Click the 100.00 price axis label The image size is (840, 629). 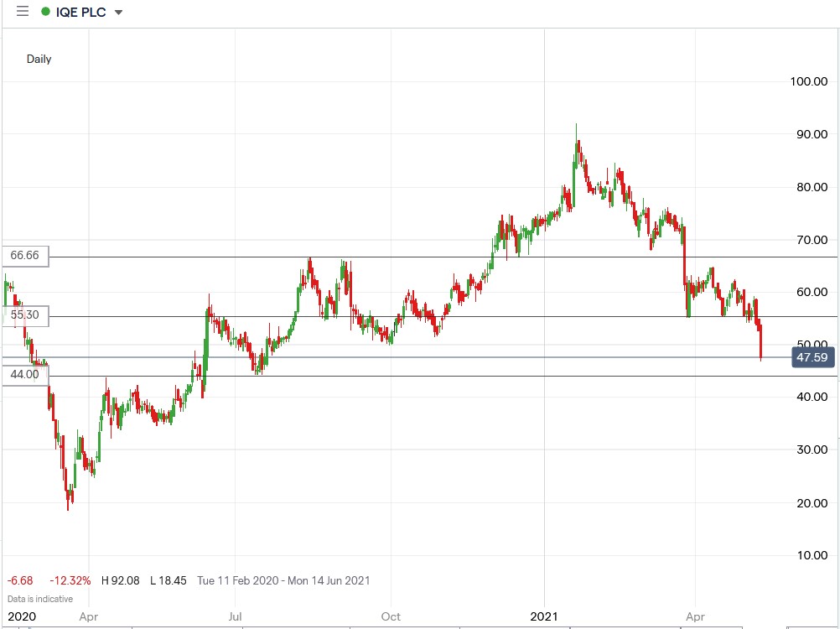click(809, 81)
